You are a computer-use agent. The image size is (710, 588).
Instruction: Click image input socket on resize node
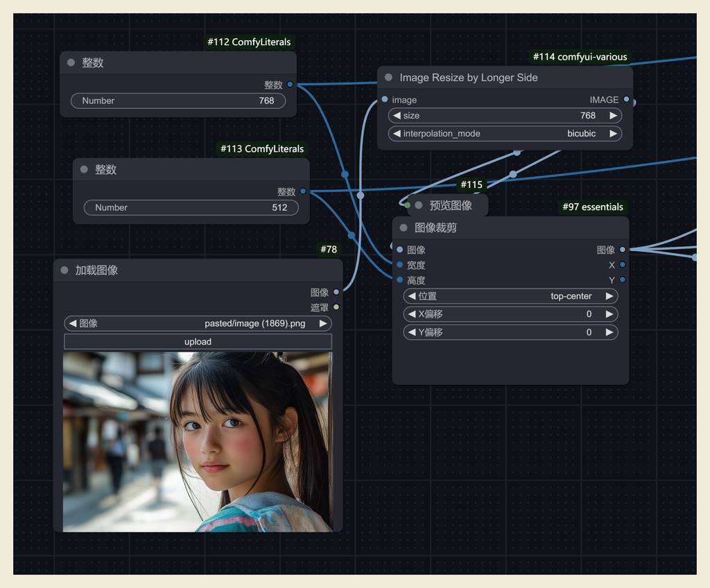pos(385,100)
